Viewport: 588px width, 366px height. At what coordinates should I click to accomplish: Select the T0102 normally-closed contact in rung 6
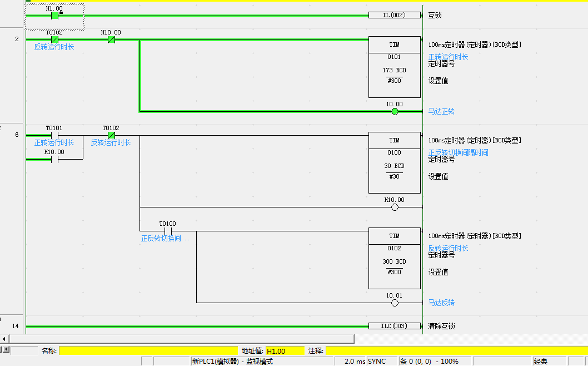coord(111,135)
